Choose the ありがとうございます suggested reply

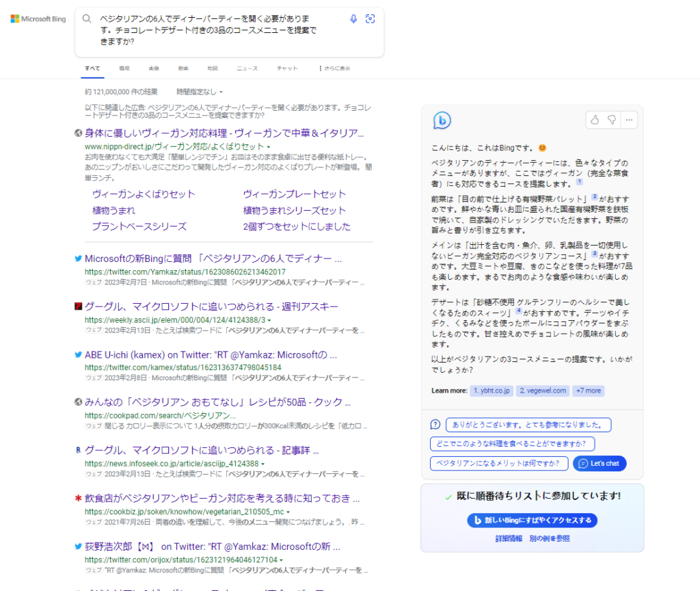click(x=528, y=424)
